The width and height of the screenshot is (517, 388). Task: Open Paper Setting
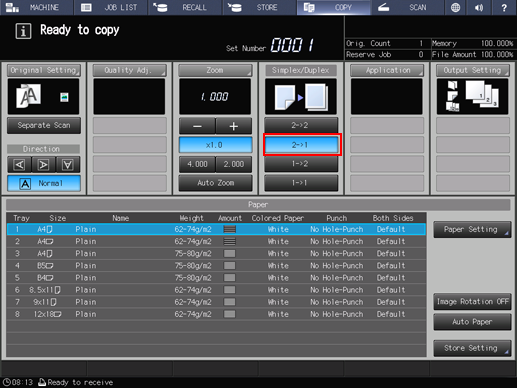(472, 229)
